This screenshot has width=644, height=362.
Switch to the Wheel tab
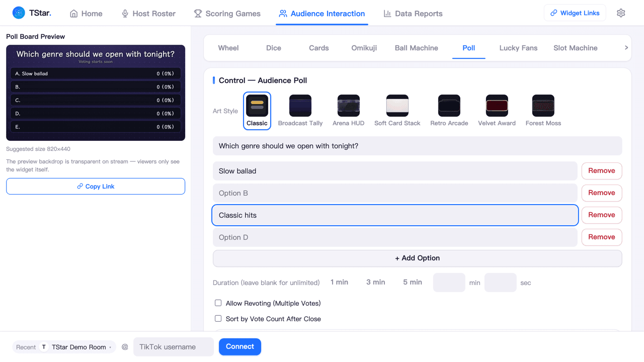228,48
